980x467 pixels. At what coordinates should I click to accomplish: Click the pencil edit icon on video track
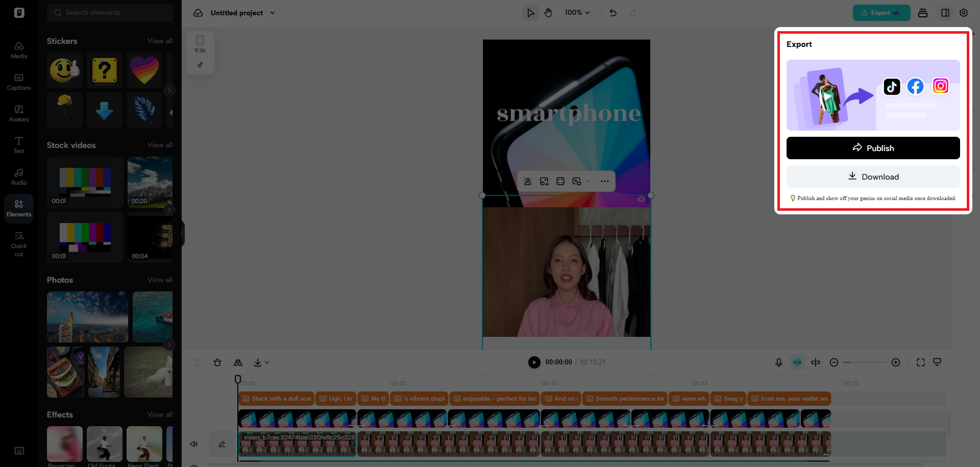222,444
